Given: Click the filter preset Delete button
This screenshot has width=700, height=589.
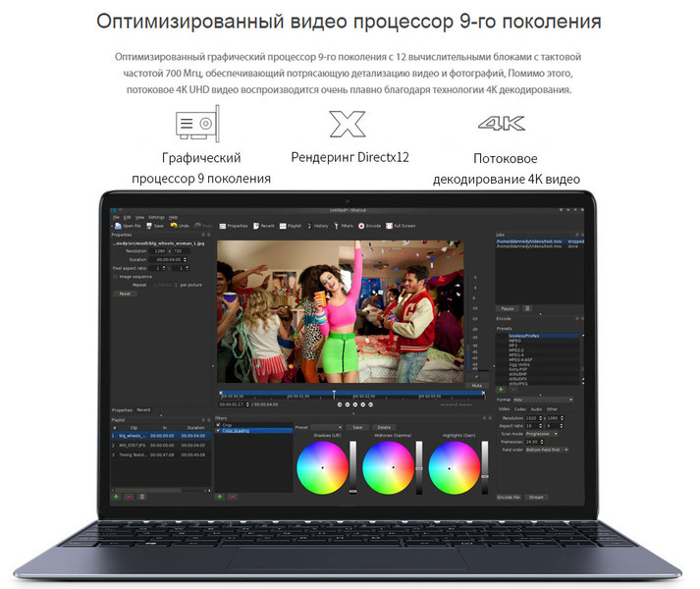Looking at the screenshot, I should click(x=384, y=427).
